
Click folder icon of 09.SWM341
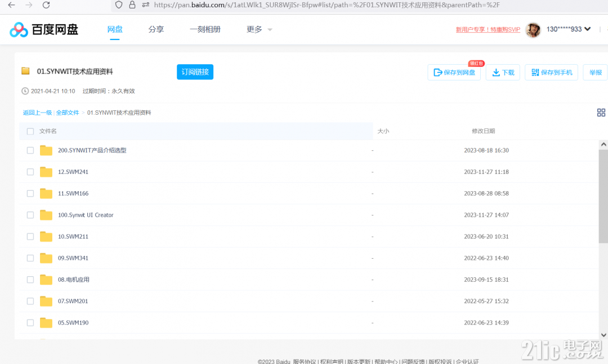pyautogui.click(x=46, y=258)
